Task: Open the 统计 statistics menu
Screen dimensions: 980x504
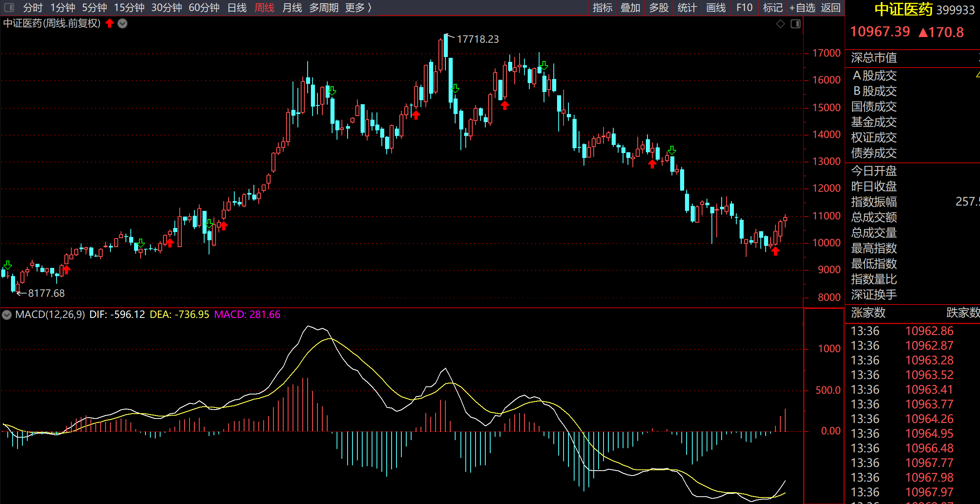Action: 687,8
